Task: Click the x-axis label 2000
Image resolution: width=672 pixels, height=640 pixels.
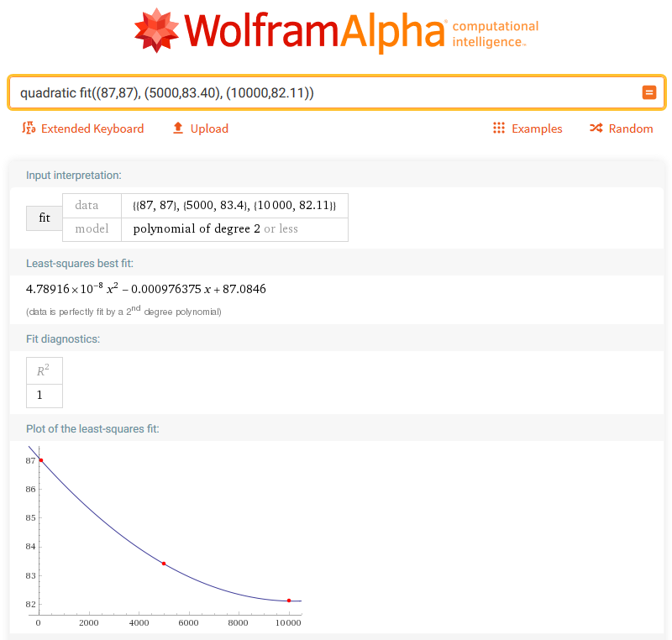Action: click(x=89, y=622)
